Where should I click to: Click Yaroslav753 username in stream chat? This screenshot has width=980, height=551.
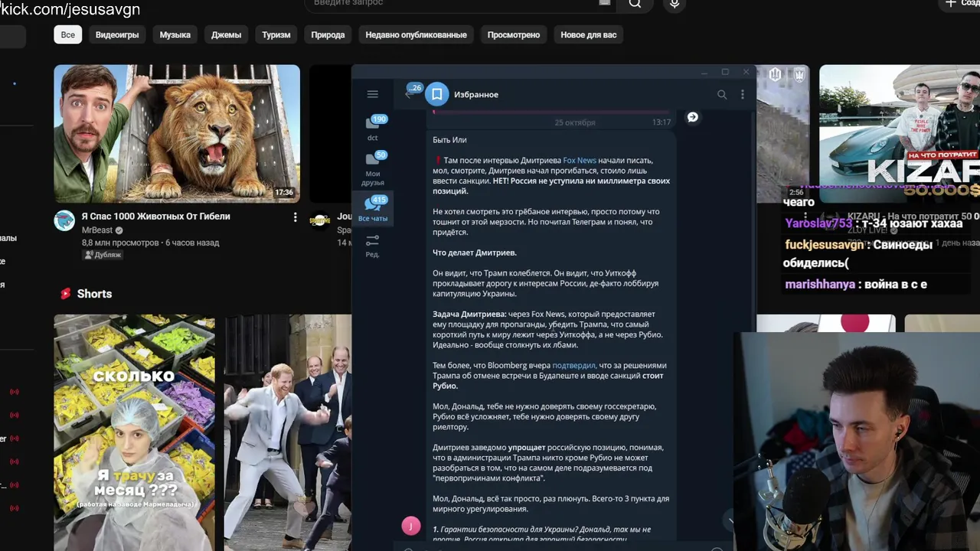coord(818,223)
